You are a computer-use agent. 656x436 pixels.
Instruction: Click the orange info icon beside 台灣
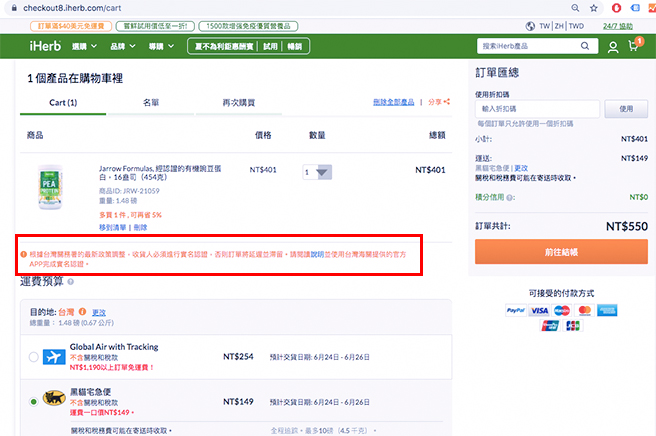coord(82,312)
